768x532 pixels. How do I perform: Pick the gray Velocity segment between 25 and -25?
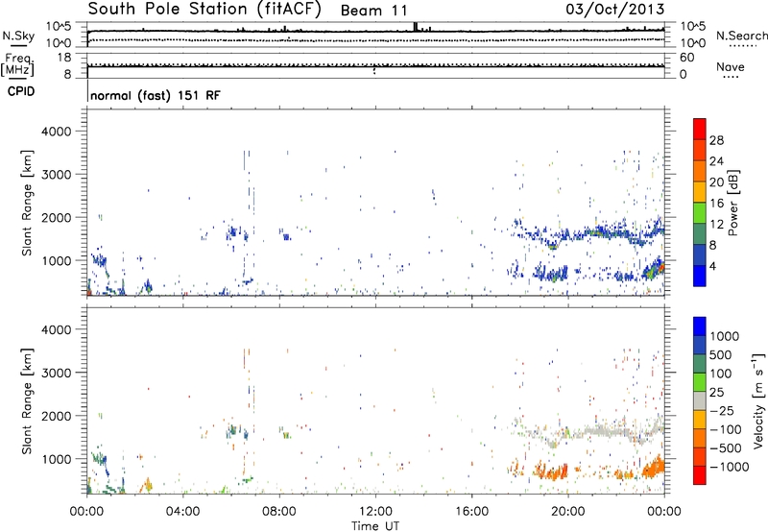click(700, 400)
